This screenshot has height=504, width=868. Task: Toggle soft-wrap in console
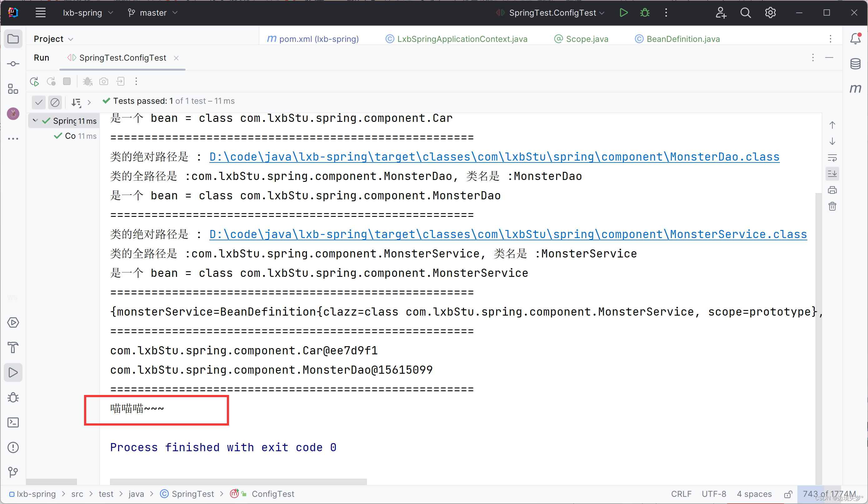(832, 158)
